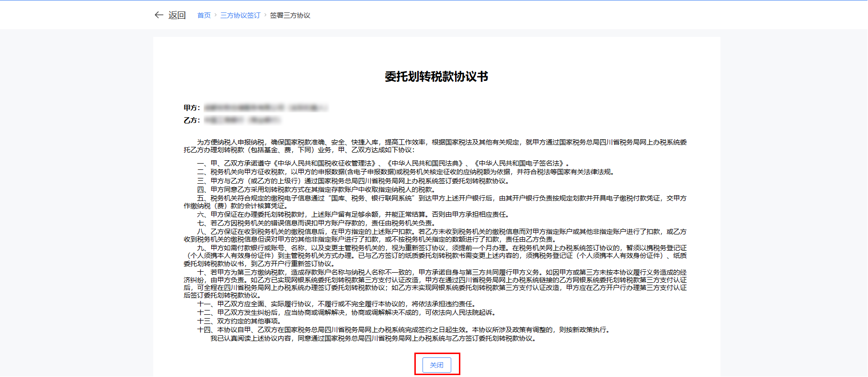Click the title 委托划转税款协议书
The width and height of the screenshot is (868, 377).
click(436, 77)
